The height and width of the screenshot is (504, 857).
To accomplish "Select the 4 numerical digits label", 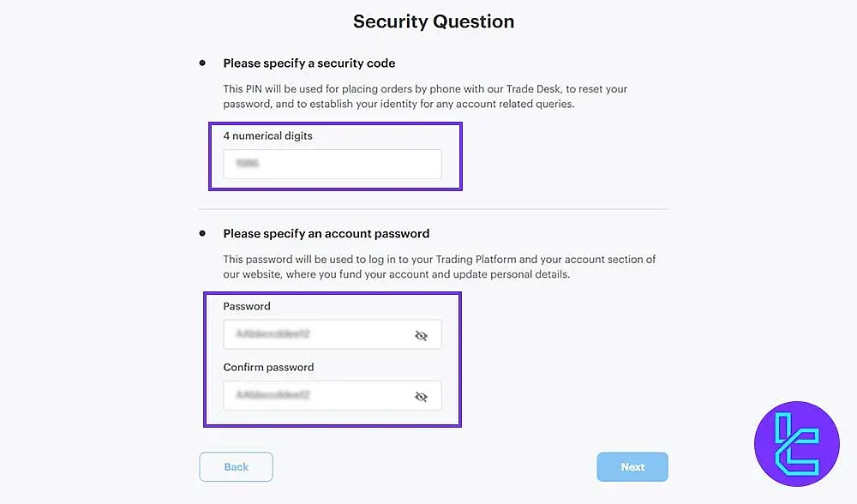I will point(268,135).
